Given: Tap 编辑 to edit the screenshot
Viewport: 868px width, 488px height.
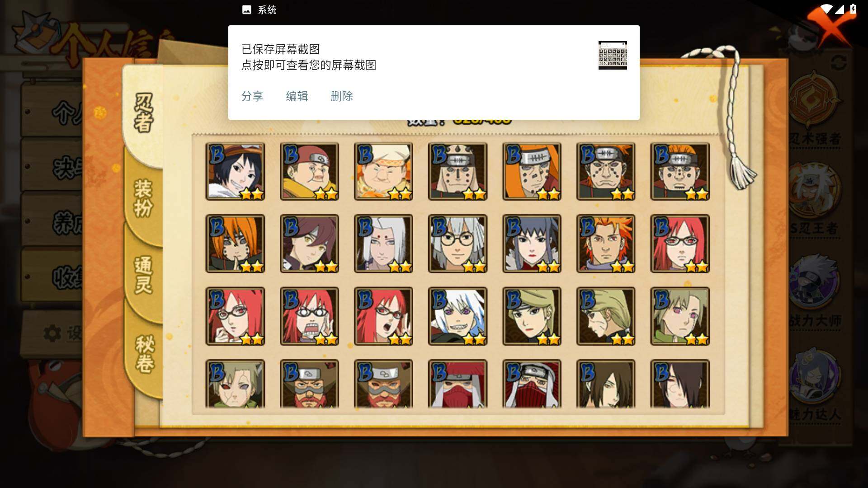Looking at the screenshot, I should click(x=297, y=96).
